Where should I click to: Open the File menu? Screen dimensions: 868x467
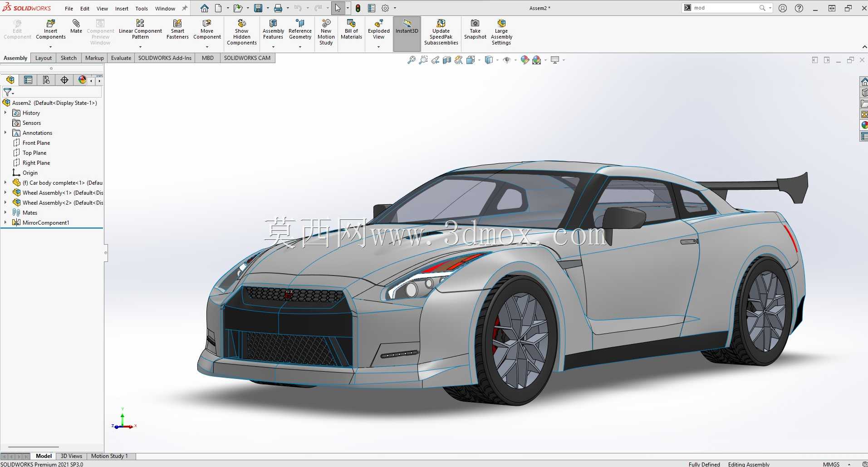click(69, 8)
